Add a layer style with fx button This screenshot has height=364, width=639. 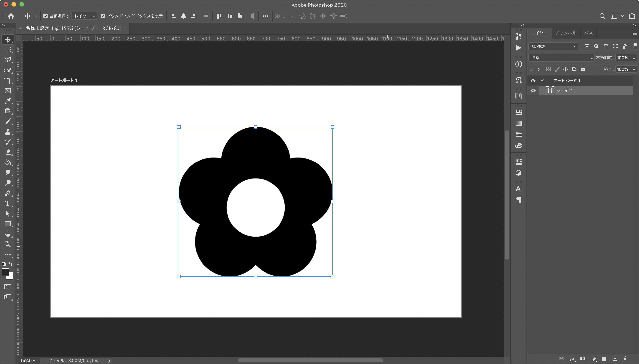coord(572,359)
